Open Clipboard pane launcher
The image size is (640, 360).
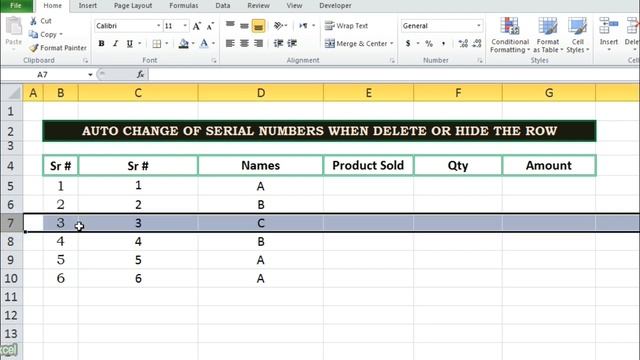click(85, 61)
